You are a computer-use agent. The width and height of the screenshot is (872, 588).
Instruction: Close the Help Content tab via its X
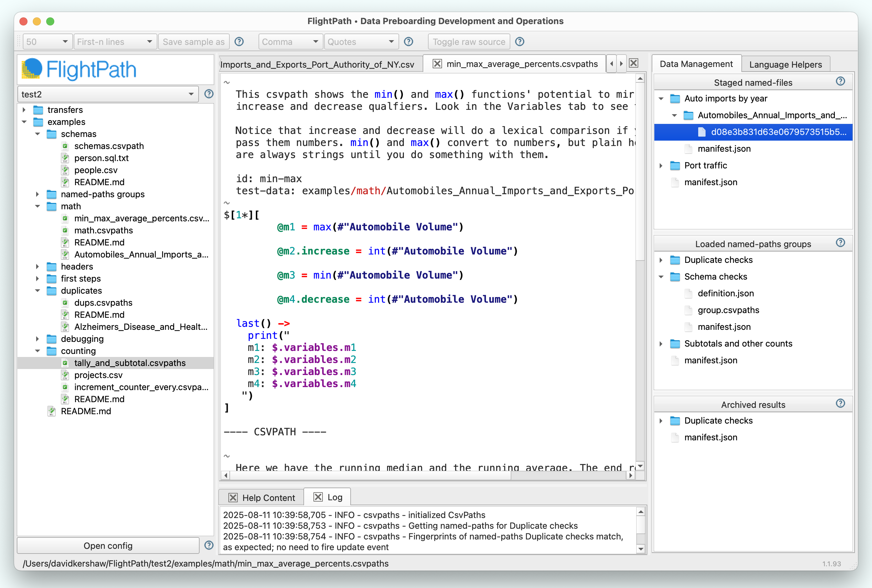pos(233,497)
